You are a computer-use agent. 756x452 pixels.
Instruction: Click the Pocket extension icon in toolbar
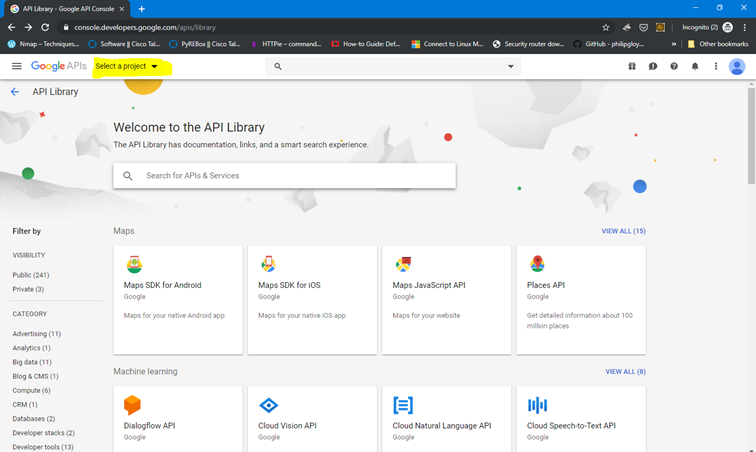click(643, 27)
